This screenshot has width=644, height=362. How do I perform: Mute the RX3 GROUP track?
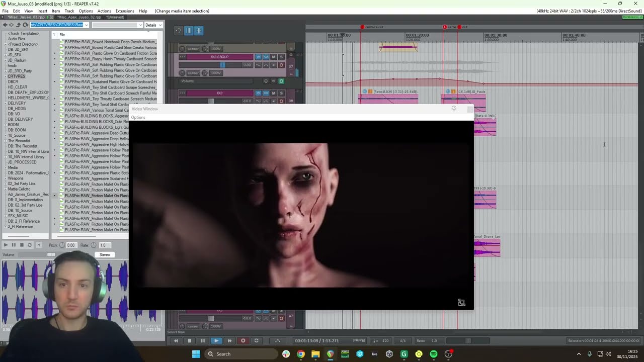274,57
